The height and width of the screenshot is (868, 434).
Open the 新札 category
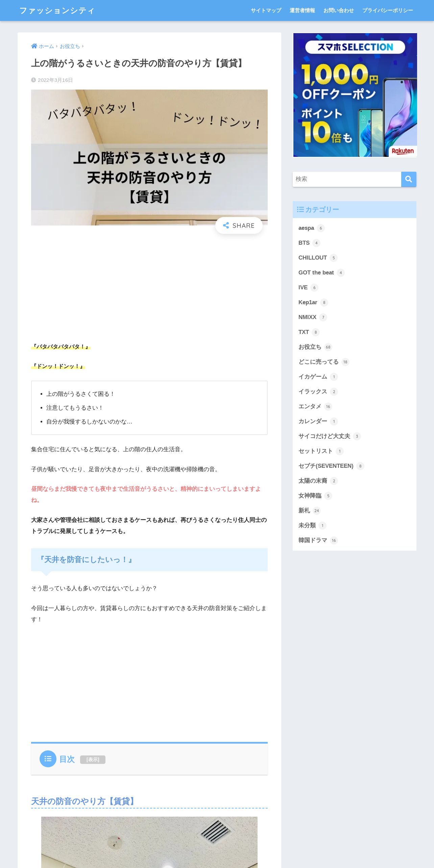pyautogui.click(x=304, y=511)
